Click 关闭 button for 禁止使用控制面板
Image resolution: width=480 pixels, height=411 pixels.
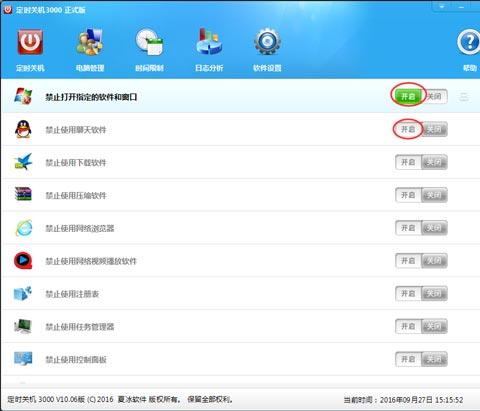click(434, 359)
